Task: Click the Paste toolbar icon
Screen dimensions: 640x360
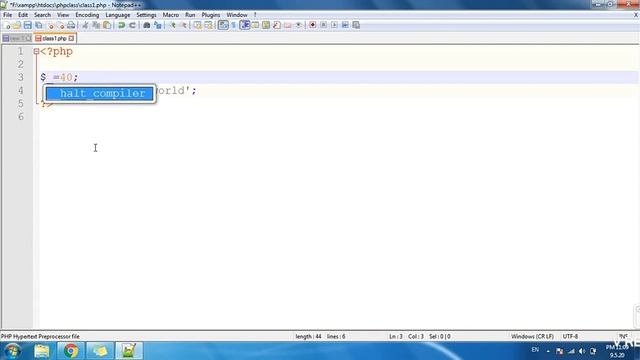Action: tap(107, 25)
